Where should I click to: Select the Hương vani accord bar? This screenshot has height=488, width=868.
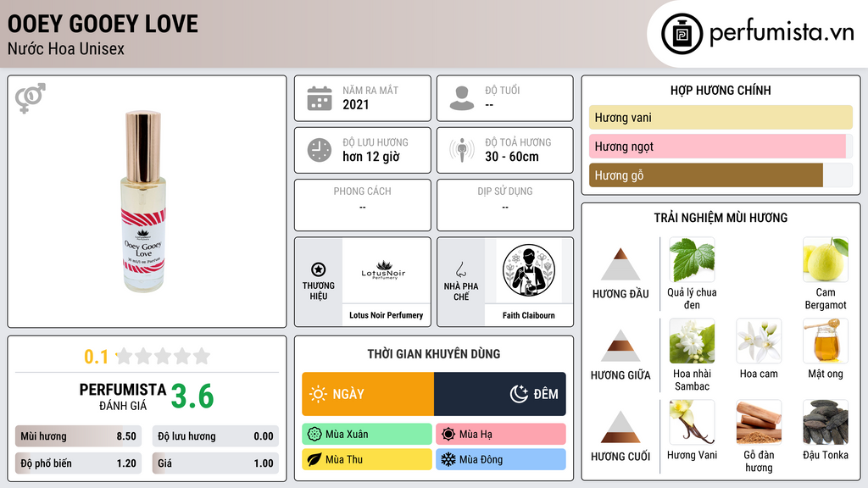[721, 117]
